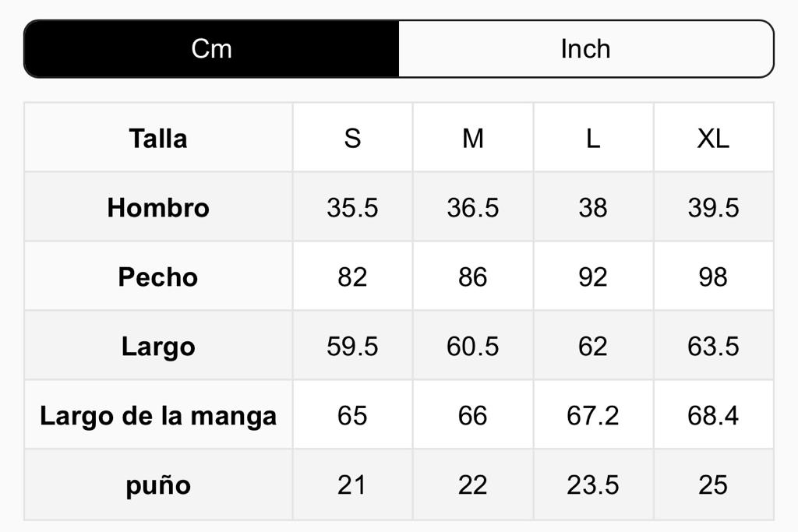Image resolution: width=798 pixels, height=532 pixels.
Task: Select the L size column header
Action: (593, 139)
